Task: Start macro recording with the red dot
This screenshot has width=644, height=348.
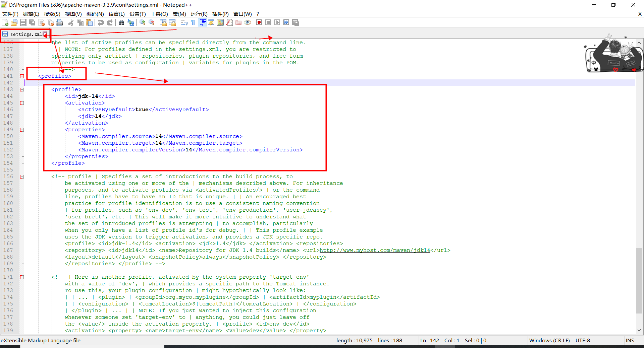Action: [x=259, y=22]
